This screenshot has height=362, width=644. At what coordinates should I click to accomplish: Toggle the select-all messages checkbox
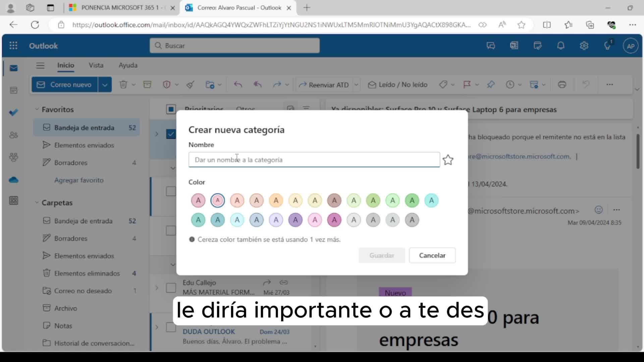pos(171,109)
